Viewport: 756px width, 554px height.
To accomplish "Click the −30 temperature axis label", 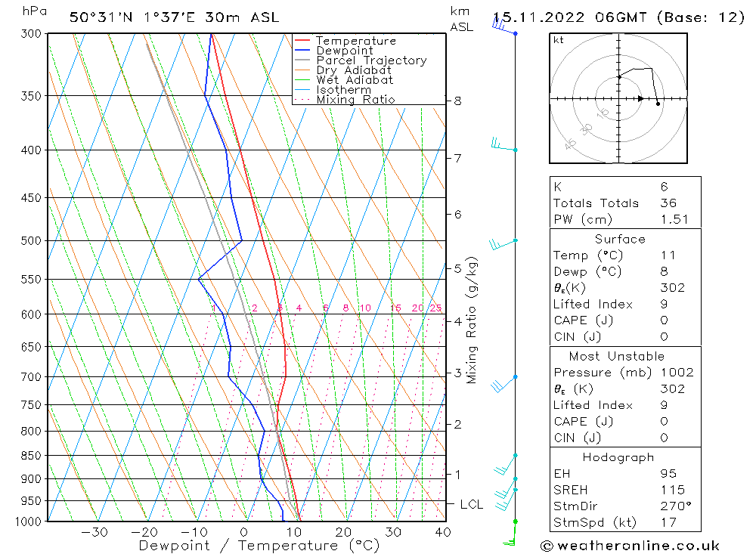I will [x=94, y=532].
